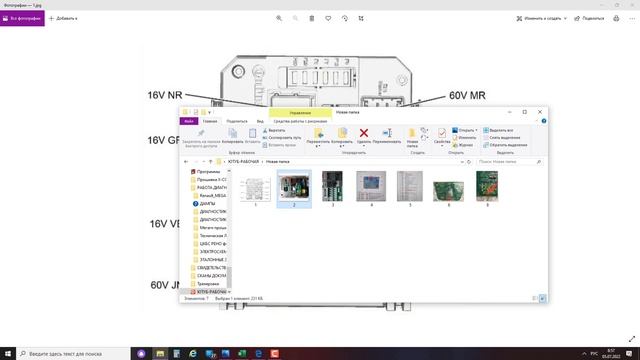Open the Открыть dropdown in ribbon
Screen dimensions: 640x360
pos(465,130)
